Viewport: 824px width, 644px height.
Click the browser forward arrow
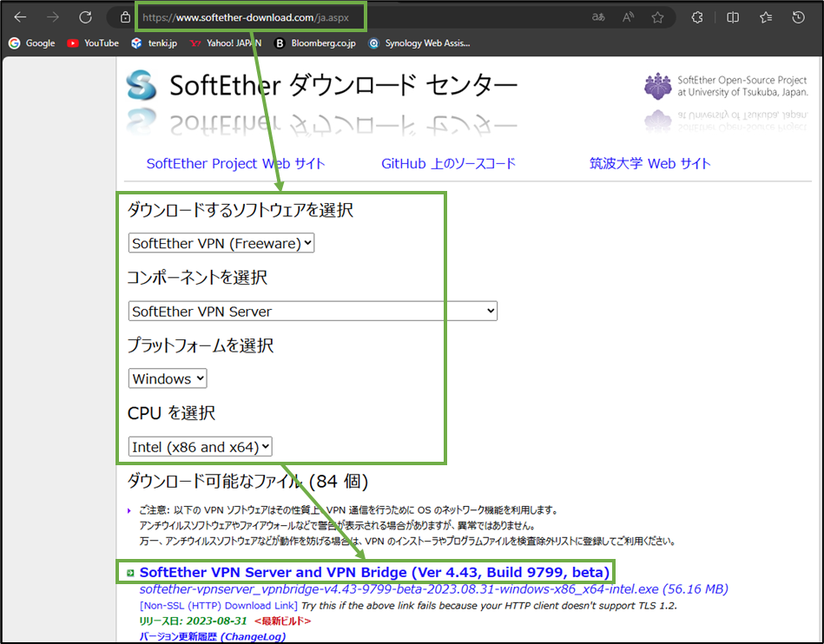click(x=53, y=17)
